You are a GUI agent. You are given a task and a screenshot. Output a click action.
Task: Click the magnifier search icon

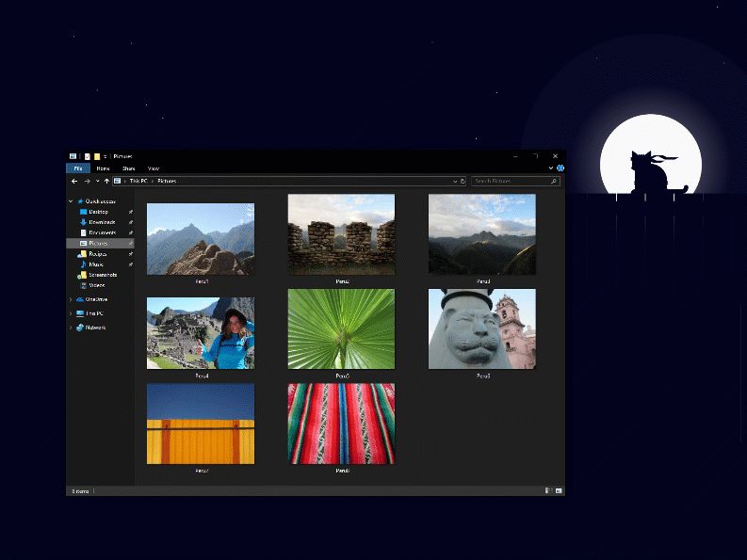coord(554,181)
